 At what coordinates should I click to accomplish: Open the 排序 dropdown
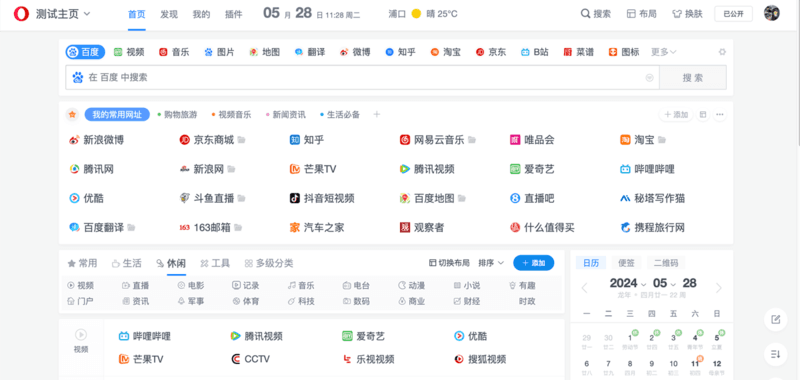pos(491,263)
